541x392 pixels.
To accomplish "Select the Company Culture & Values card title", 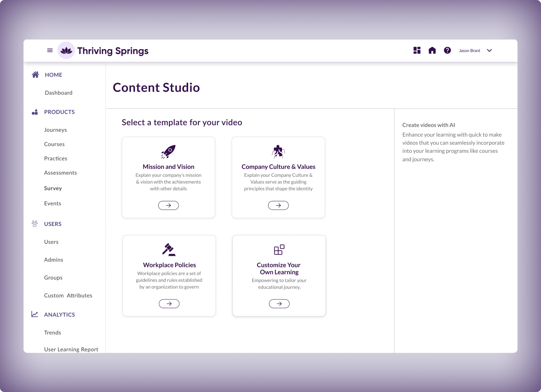I will 278,167.
